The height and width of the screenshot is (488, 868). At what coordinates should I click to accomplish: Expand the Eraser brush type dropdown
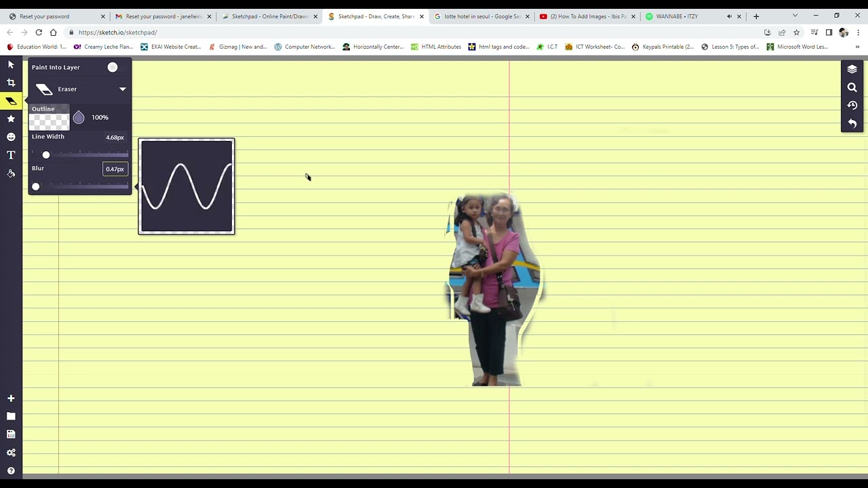click(x=123, y=89)
